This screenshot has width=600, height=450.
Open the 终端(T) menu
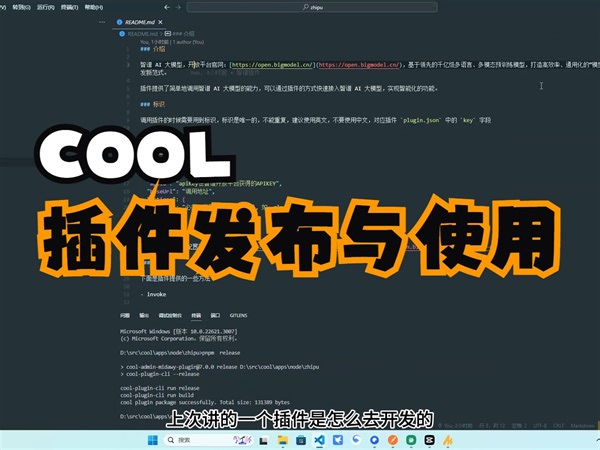click(69, 7)
